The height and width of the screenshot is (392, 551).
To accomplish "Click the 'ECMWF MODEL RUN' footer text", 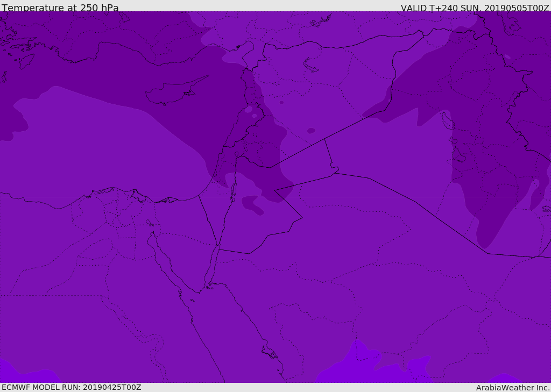I will click(71, 387).
